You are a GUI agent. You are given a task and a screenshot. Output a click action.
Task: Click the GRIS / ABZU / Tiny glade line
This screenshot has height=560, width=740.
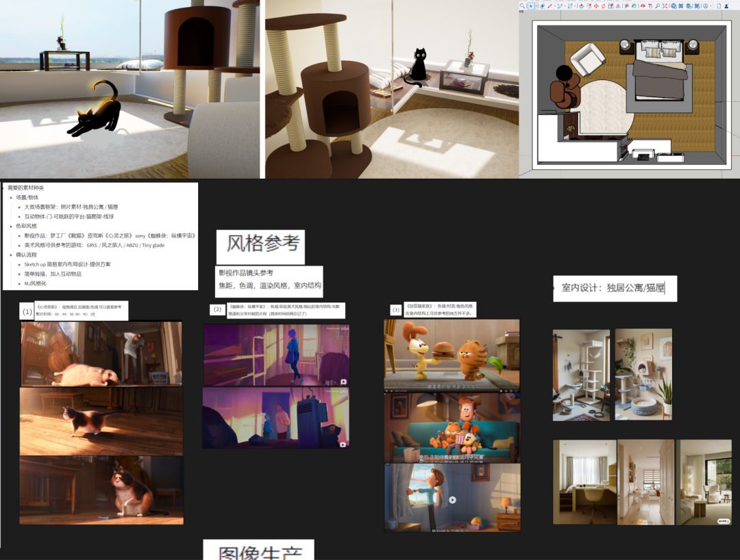click(95, 245)
